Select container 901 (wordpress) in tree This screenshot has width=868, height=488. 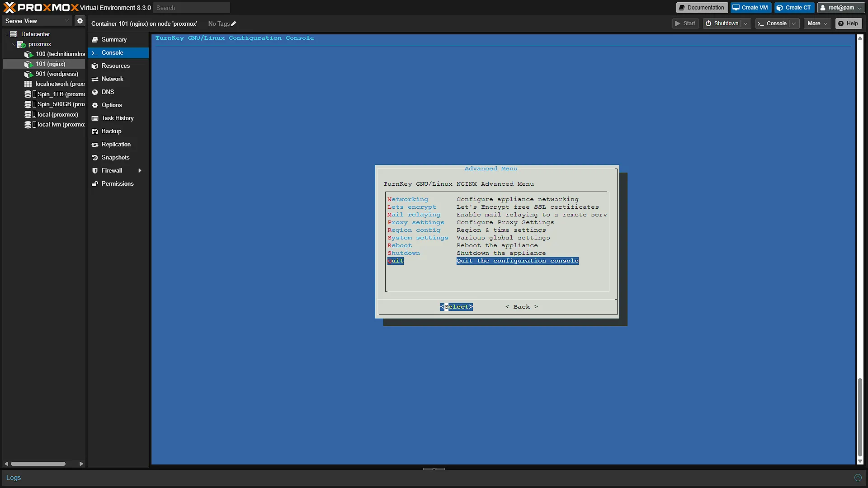pos(51,74)
